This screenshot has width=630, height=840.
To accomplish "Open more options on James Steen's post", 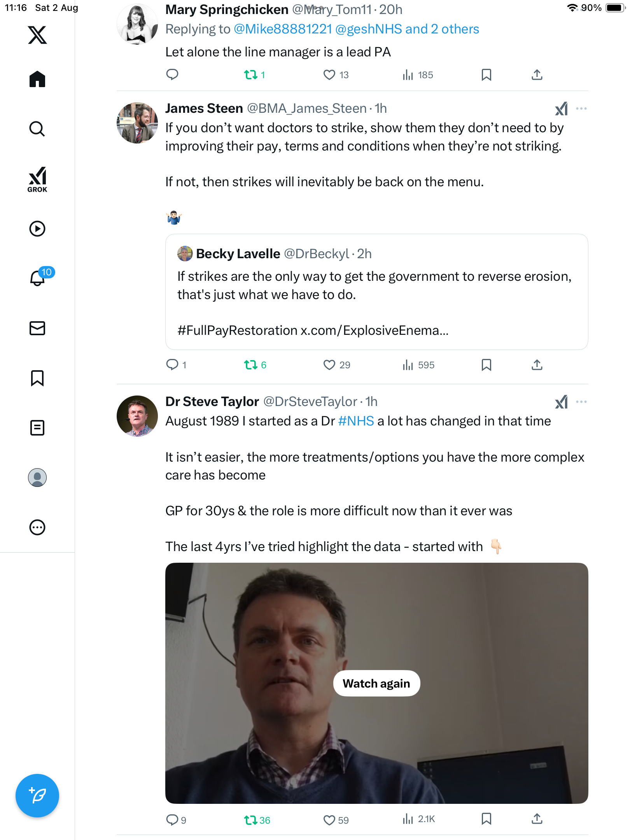I will coord(581,108).
